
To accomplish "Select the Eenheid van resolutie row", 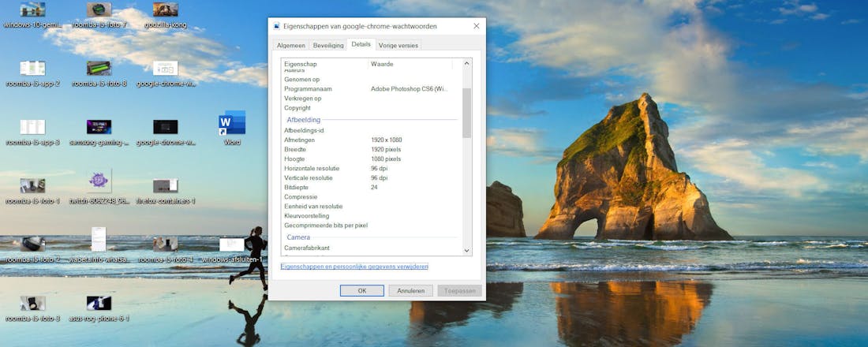I will point(372,207).
